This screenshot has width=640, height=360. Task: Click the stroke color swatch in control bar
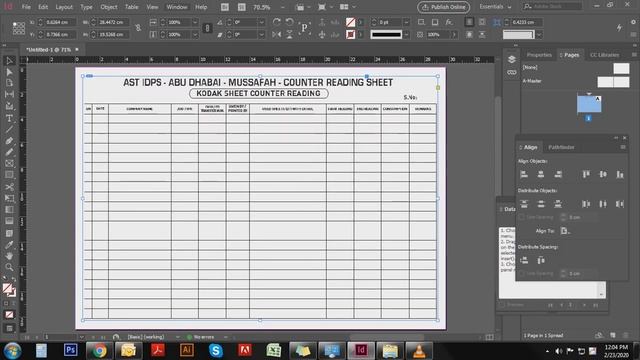point(350,35)
